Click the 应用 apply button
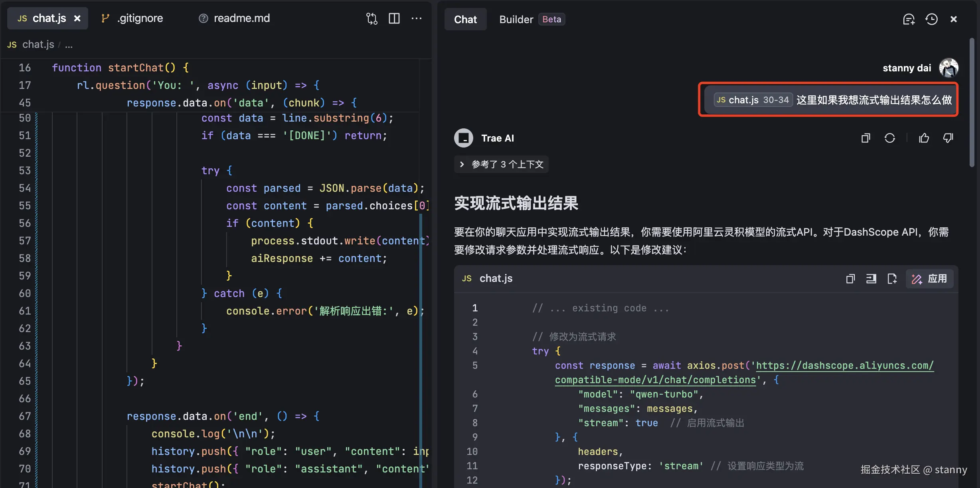The height and width of the screenshot is (488, 980). pyautogui.click(x=929, y=279)
